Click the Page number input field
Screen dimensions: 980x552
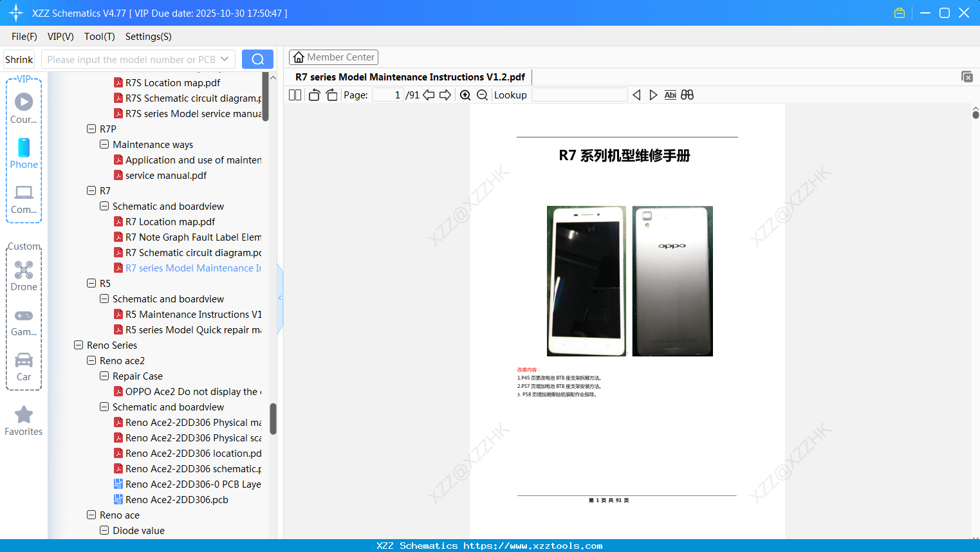388,95
